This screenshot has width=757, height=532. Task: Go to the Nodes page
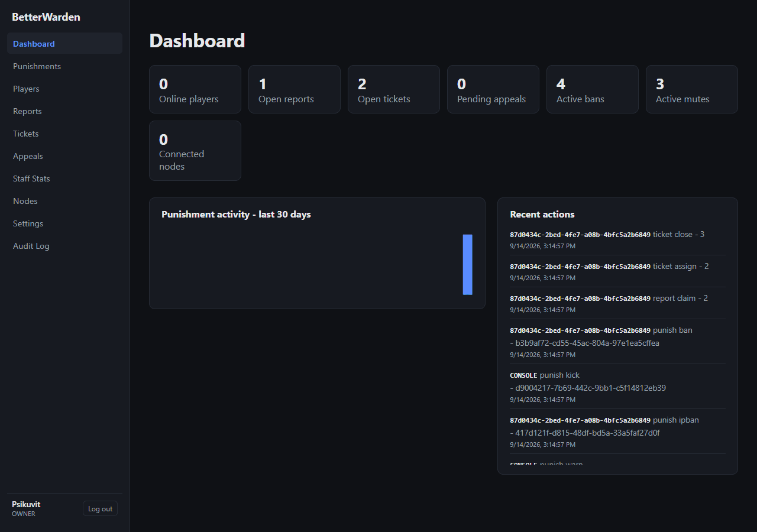pyautogui.click(x=64, y=201)
